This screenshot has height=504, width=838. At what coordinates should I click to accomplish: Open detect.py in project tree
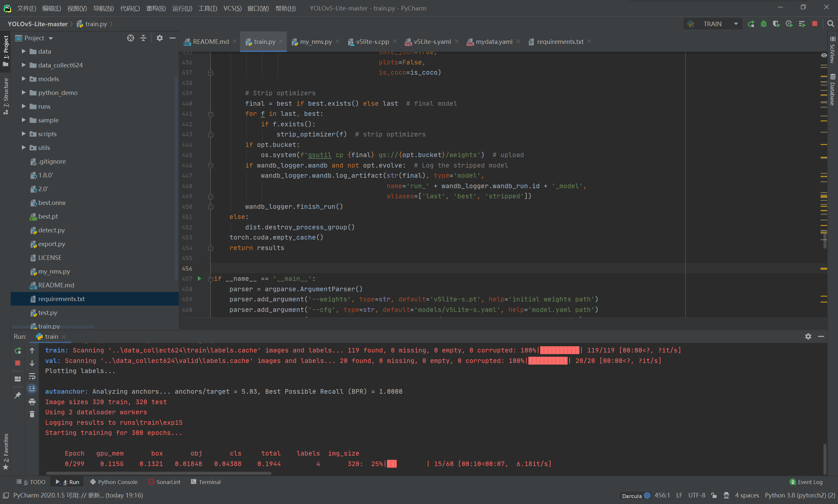click(51, 230)
